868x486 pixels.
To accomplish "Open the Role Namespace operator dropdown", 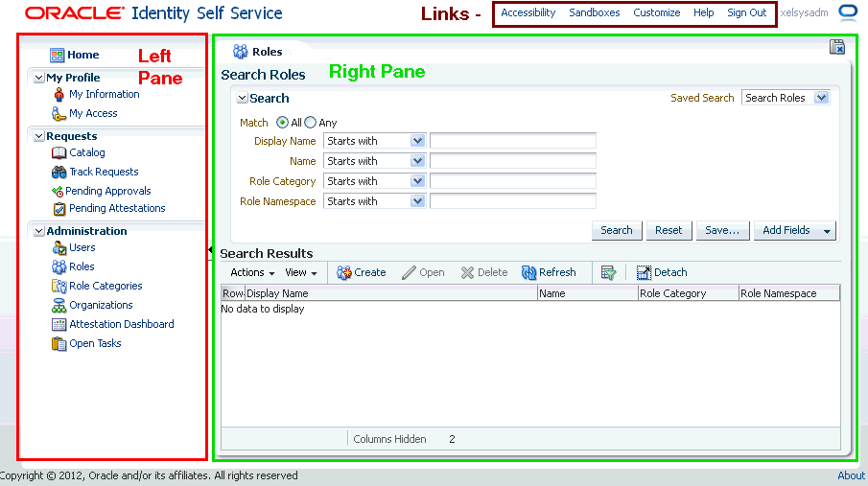I will [x=417, y=201].
